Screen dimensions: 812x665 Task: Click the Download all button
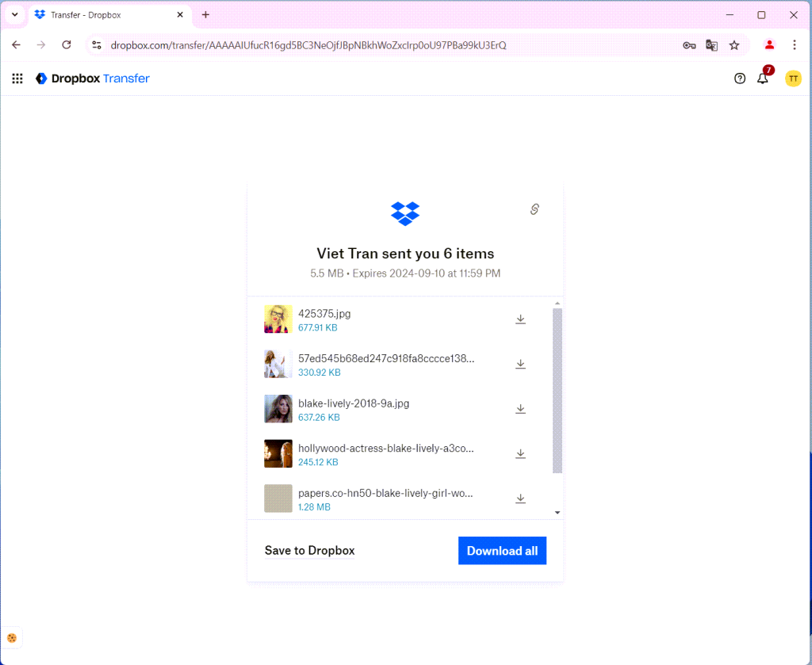[502, 551]
